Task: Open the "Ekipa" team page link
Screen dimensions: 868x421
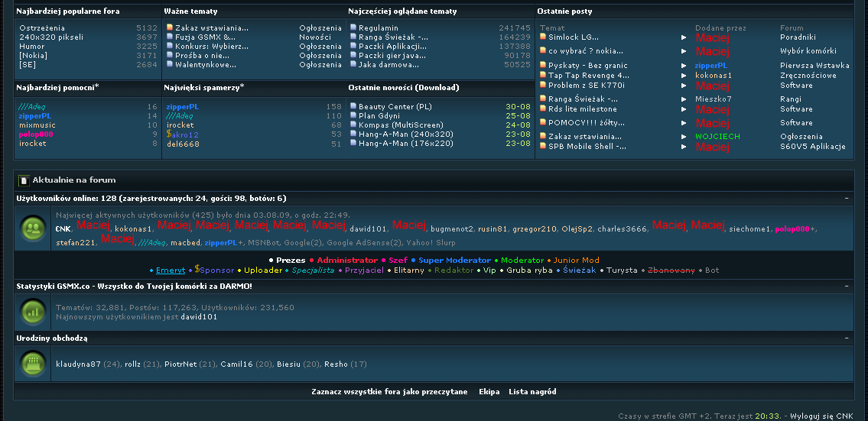Action: coord(489,392)
